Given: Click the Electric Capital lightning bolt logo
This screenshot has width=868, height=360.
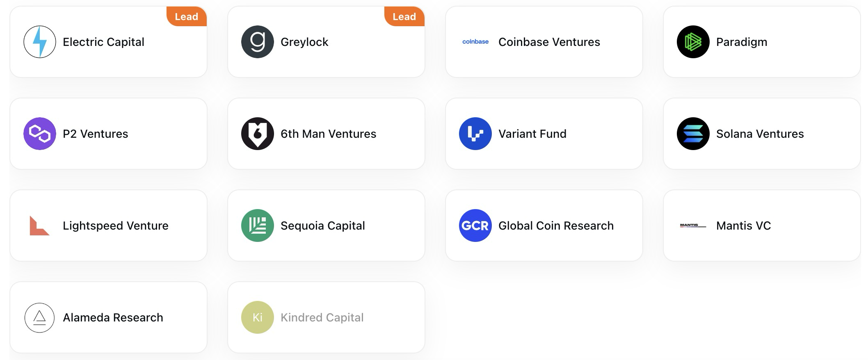Looking at the screenshot, I should [x=40, y=42].
